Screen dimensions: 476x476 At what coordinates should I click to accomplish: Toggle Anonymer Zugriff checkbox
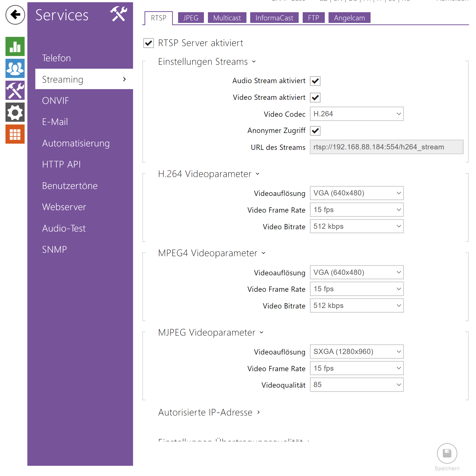coord(315,131)
